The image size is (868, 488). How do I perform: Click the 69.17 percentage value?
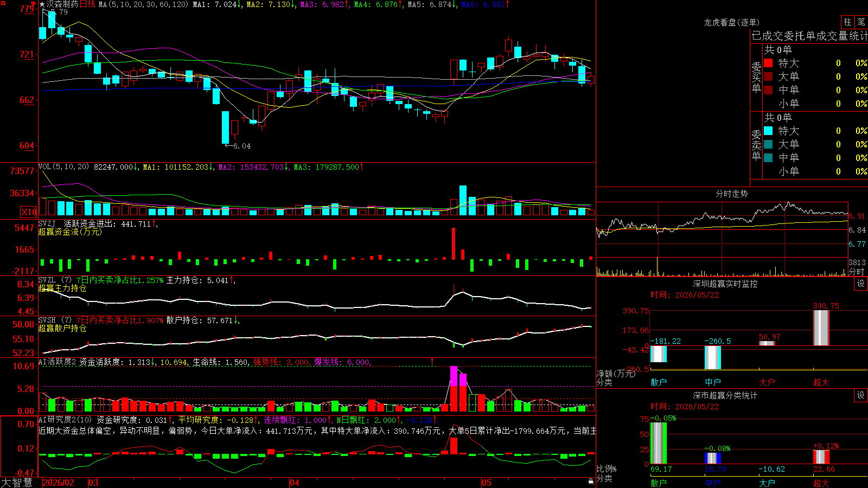tap(661, 469)
